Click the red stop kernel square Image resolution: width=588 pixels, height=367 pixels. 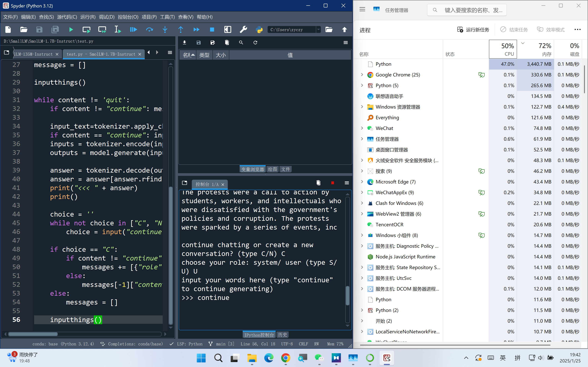(x=332, y=183)
